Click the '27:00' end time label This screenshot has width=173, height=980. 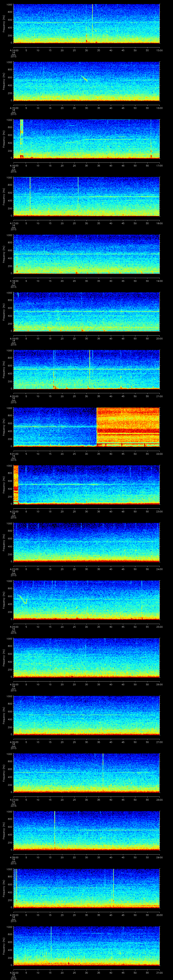[x=160, y=742]
